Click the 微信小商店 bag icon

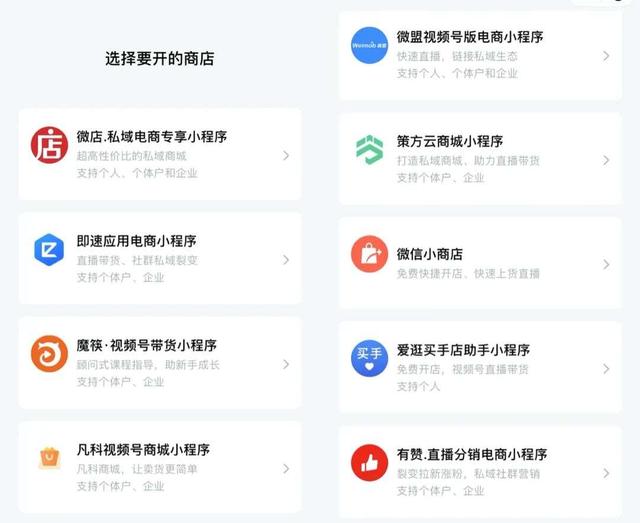(369, 254)
